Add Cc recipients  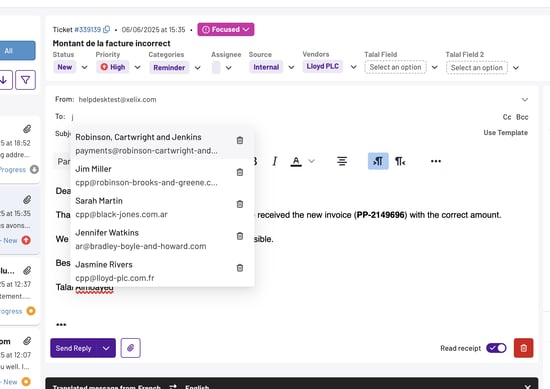tap(507, 117)
